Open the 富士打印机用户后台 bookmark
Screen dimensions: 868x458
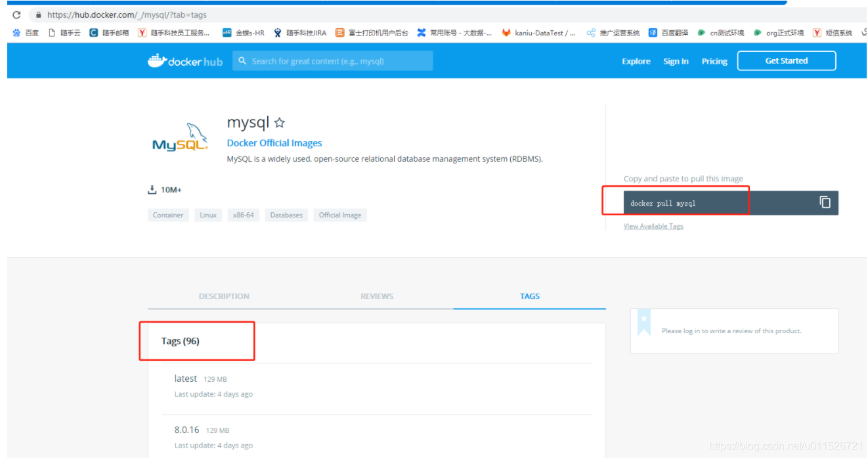372,33
